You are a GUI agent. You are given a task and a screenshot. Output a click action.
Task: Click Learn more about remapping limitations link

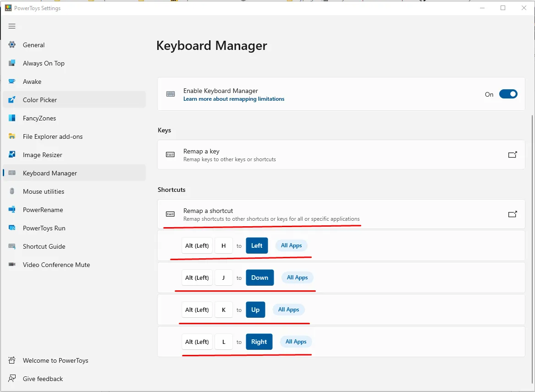pyautogui.click(x=234, y=99)
